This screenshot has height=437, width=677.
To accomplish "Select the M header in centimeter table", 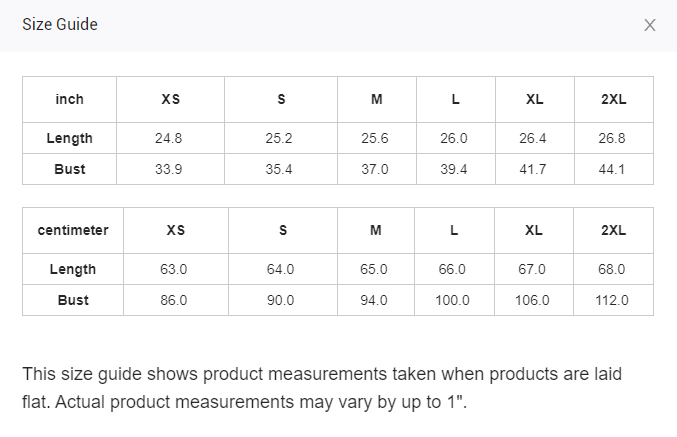I will click(x=376, y=231).
